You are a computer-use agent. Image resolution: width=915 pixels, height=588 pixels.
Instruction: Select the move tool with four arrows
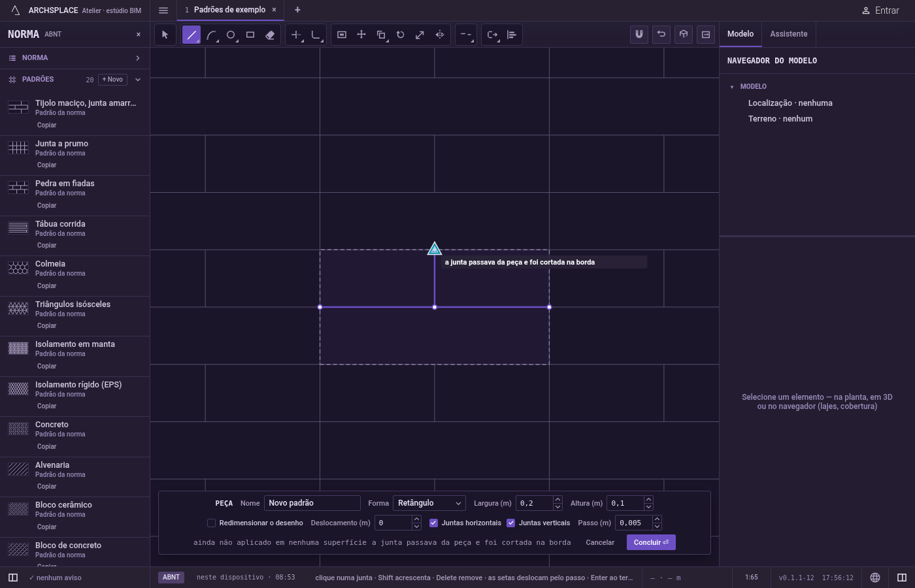pos(361,35)
